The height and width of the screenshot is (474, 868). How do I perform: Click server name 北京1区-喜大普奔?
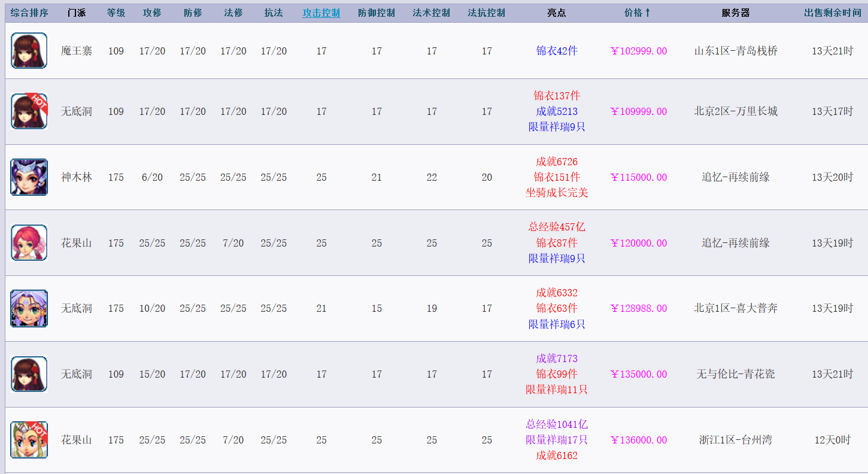coord(735,309)
